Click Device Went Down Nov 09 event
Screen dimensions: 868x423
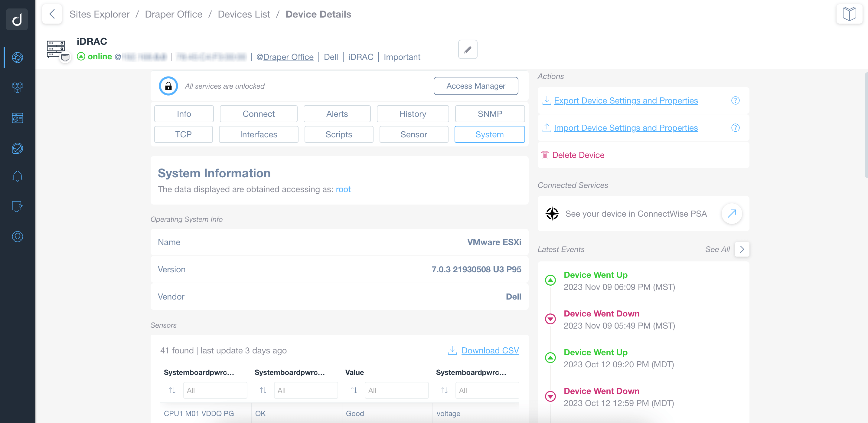pos(619,320)
